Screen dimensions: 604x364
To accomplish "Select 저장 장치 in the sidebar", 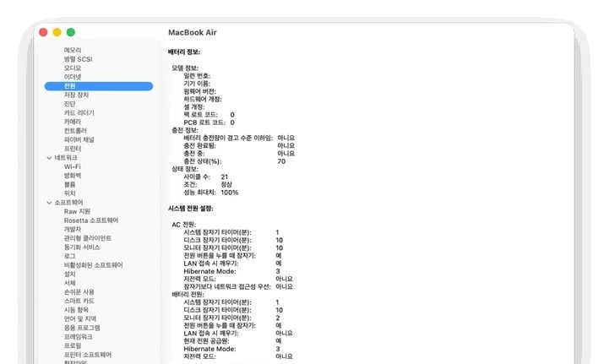I will (x=76, y=95).
